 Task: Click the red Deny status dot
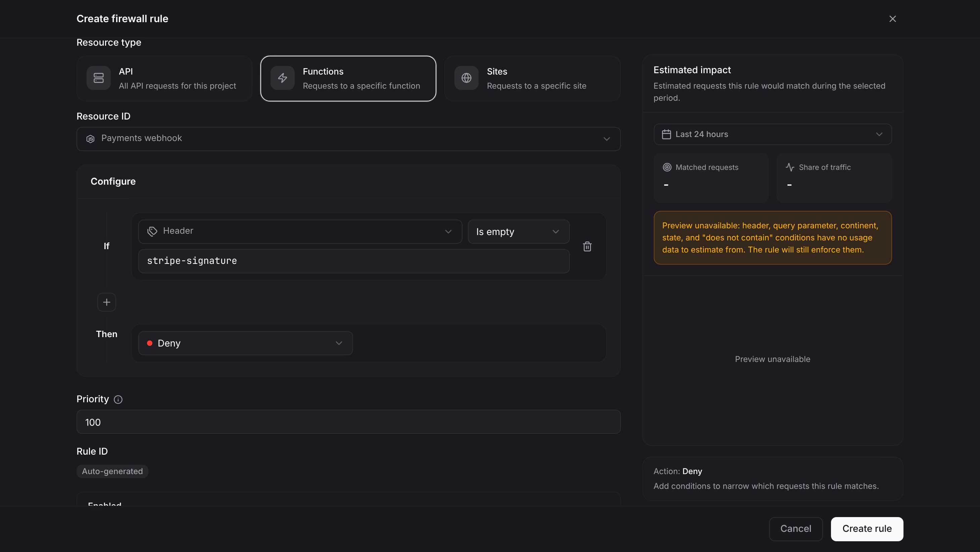150,343
